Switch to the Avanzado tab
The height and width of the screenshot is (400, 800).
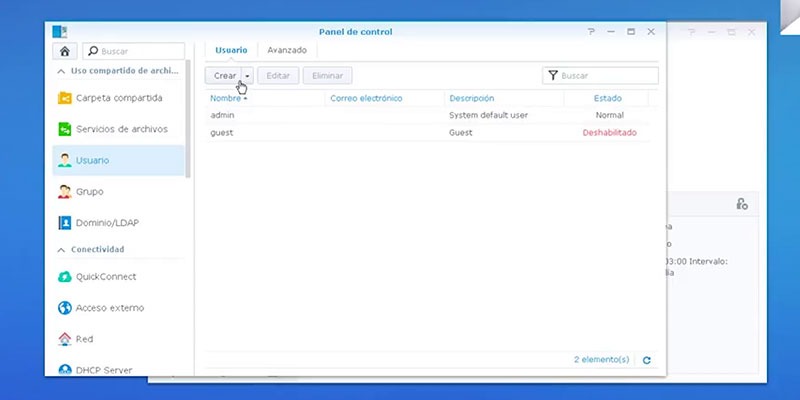287,51
